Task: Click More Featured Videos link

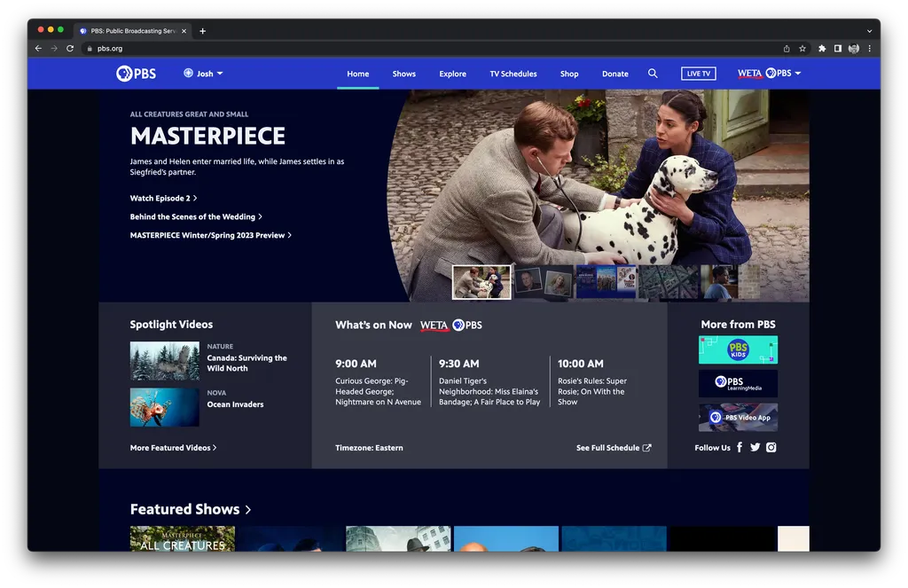Action: click(x=173, y=448)
